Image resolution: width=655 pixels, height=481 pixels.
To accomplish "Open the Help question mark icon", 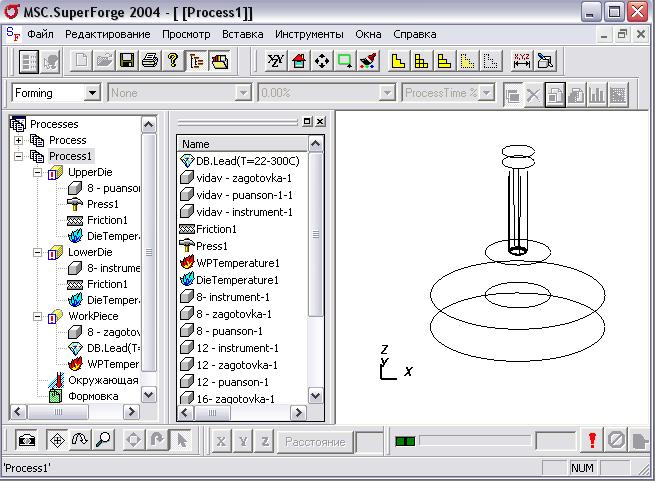I will coord(173,61).
